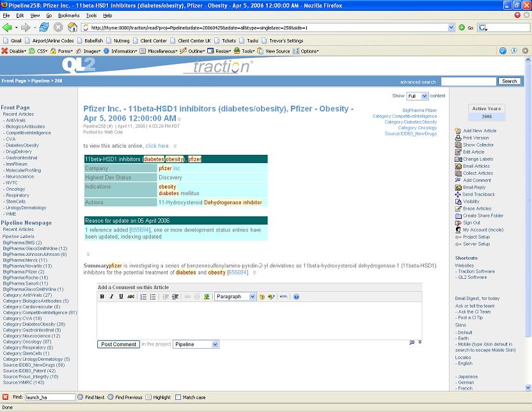Click the Visibility lock icon

[x=458, y=202]
